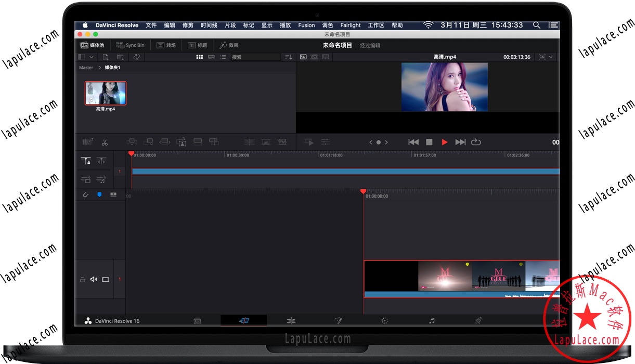Click the upper timeline playhead marker
The height and width of the screenshot is (364, 635).
(x=131, y=153)
